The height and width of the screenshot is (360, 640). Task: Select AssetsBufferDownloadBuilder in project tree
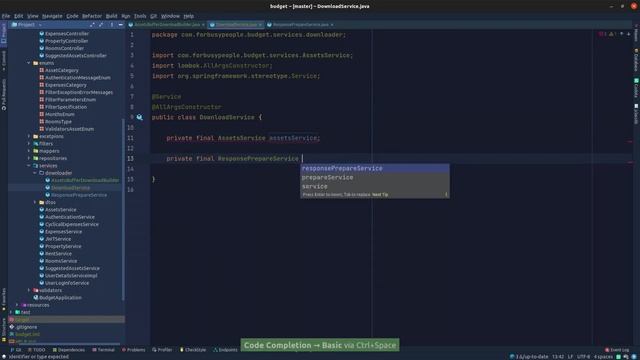coord(85,180)
